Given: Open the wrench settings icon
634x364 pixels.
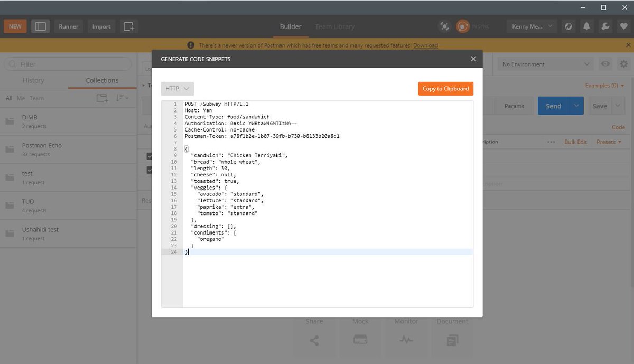Looking at the screenshot, I should pyautogui.click(x=605, y=26).
